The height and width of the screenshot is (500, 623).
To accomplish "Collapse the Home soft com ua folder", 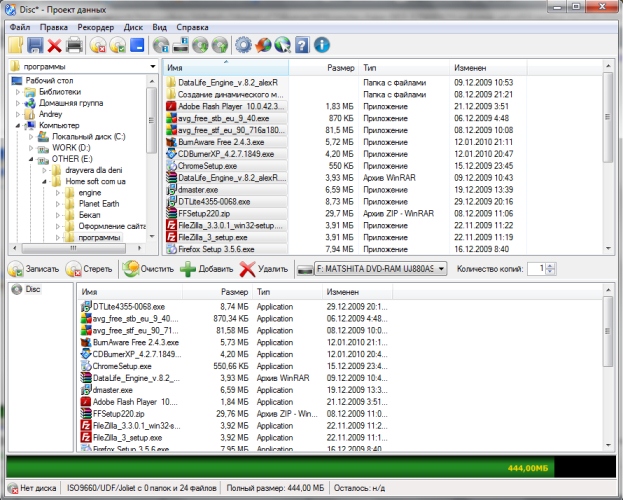I will pyautogui.click(x=43, y=181).
